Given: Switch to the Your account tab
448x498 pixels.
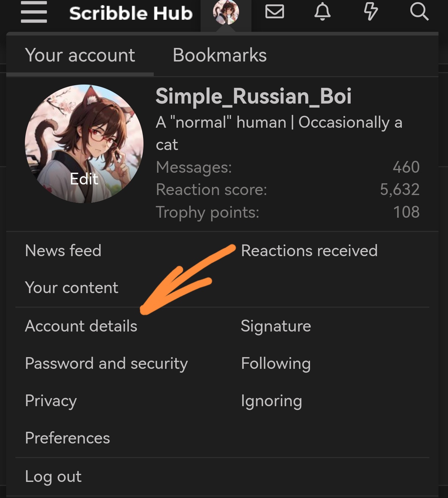Looking at the screenshot, I should [80, 55].
